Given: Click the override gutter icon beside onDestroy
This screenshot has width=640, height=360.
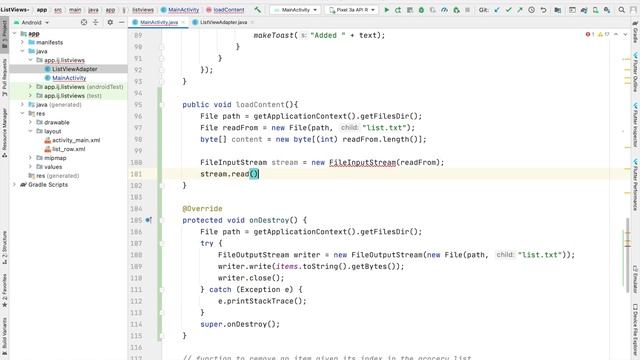Looking at the screenshot, I should coord(149,220).
